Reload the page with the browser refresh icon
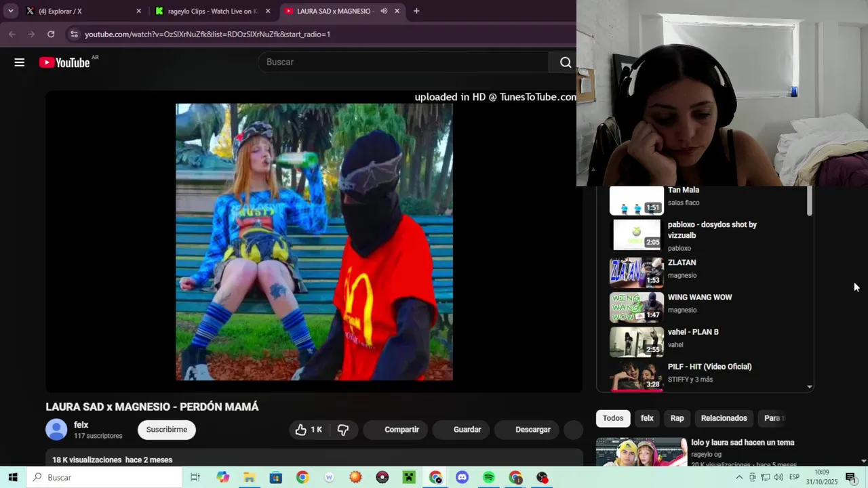The height and width of the screenshot is (488, 868). click(x=51, y=34)
